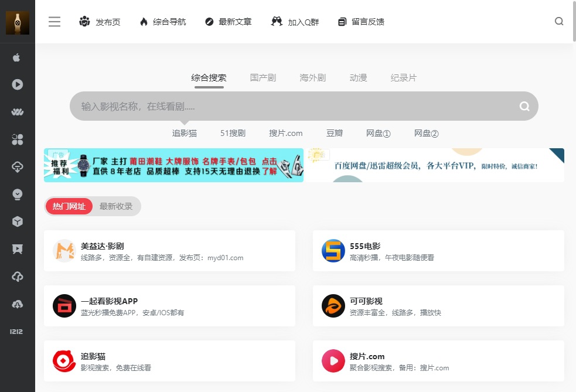Select 豆瓣 search engine option
The width and height of the screenshot is (576, 392).
[335, 133]
